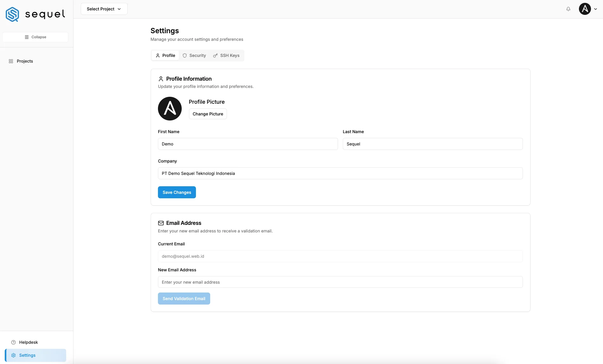603x364 pixels.
Task: Focus the First Name field
Action: pos(248,144)
